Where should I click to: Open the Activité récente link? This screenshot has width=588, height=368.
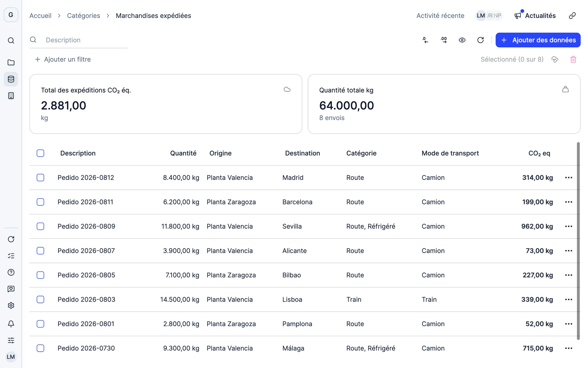(x=440, y=16)
